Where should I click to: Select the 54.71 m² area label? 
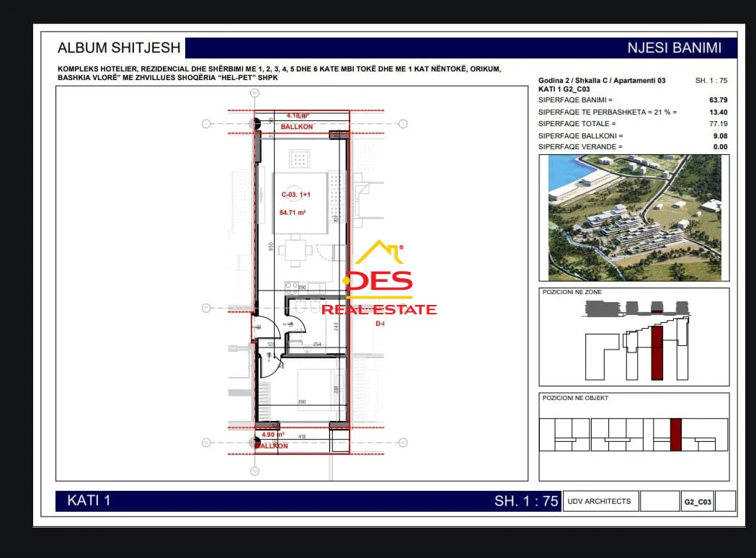click(293, 213)
